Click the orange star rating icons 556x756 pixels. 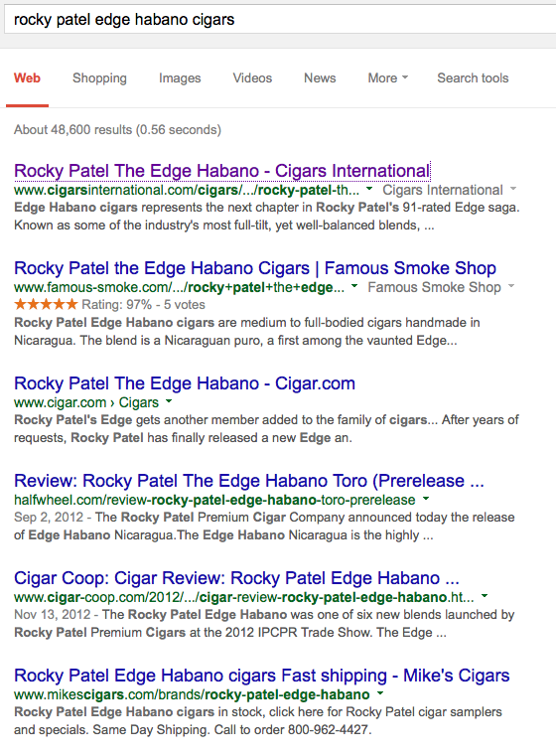pos(46,304)
